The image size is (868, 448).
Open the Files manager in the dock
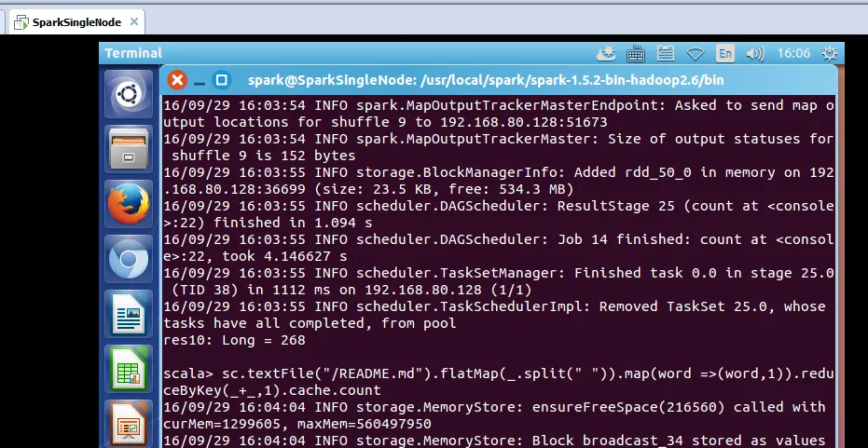coord(129,149)
